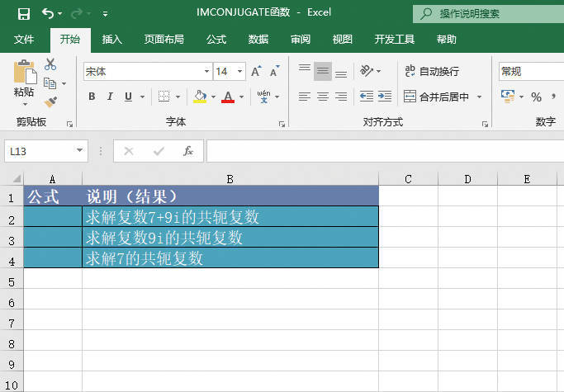
Task: Expand the font size dropdown
Action: click(240, 72)
